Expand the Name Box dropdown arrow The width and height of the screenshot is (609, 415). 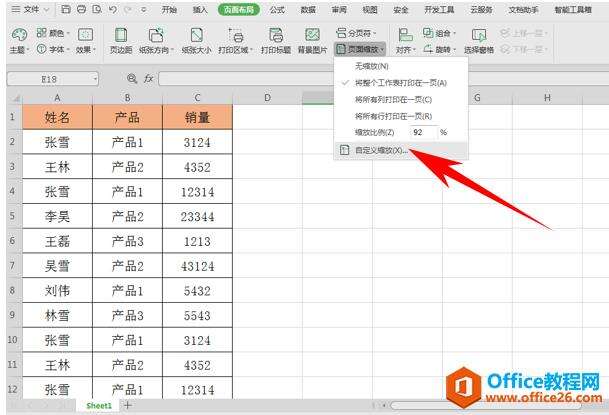tap(95, 79)
